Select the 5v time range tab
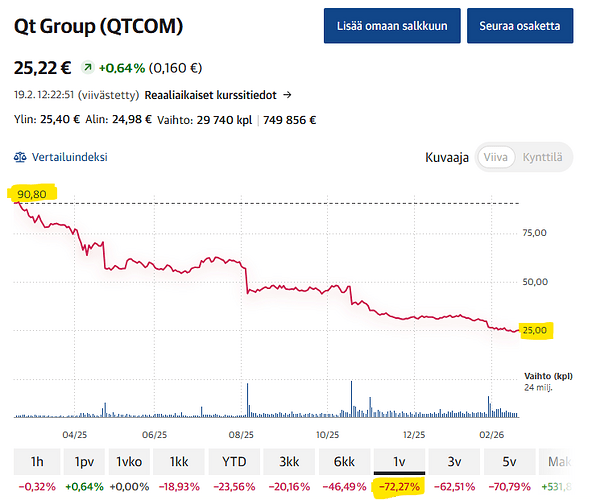Screen dimensions: 591x500 point(509,462)
